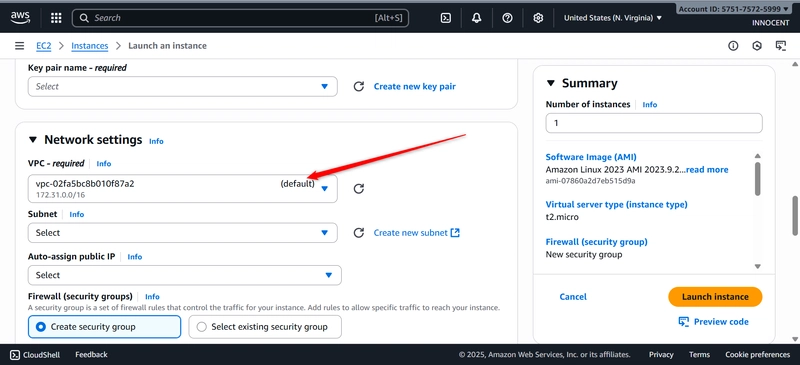
Task: Refresh the subnet list
Action: [359, 233]
